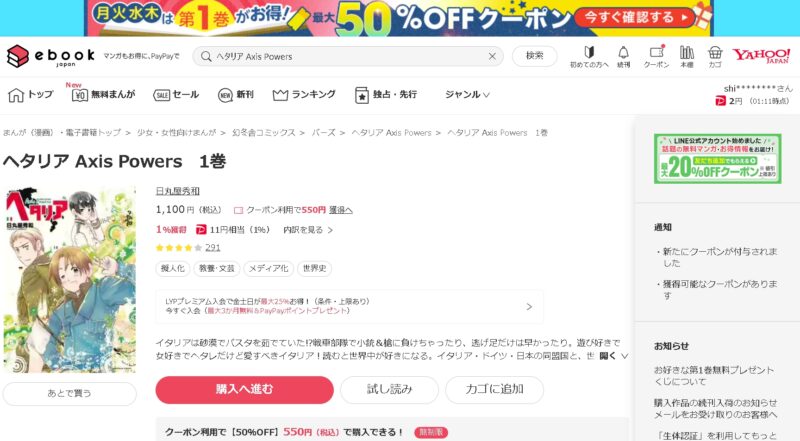
Task: Open the coupon icon in header
Action: pyautogui.click(x=656, y=57)
